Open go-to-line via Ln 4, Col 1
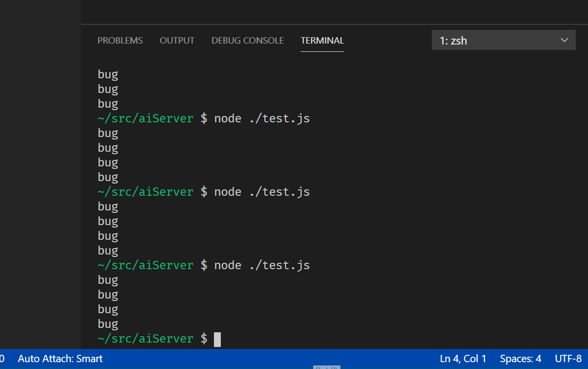 pos(463,359)
